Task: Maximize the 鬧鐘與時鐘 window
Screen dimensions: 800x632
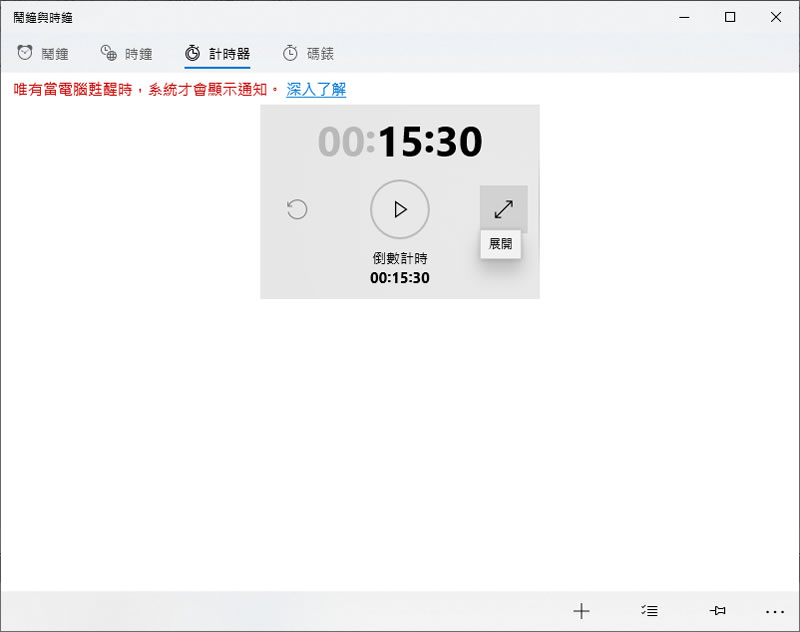Action: [x=730, y=17]
